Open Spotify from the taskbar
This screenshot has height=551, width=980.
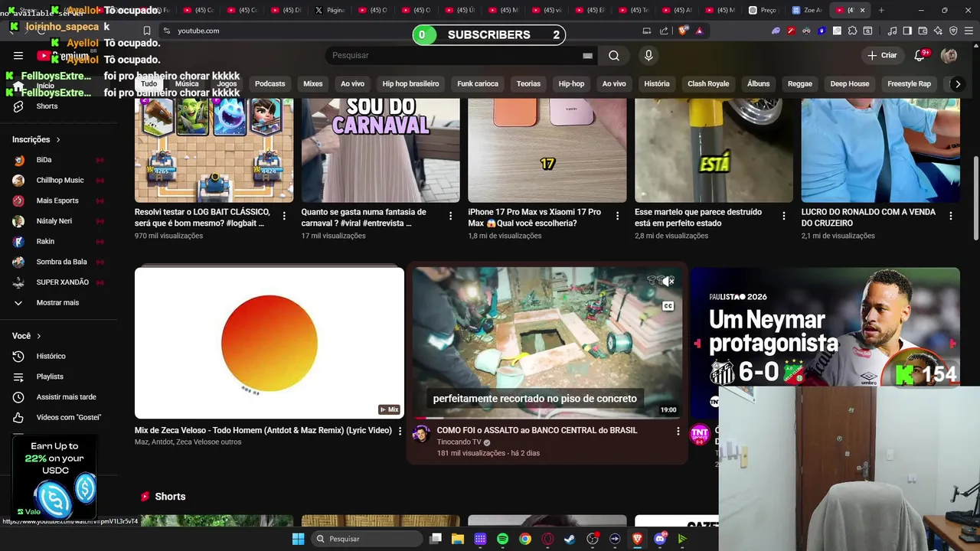(x=502, y=539)
